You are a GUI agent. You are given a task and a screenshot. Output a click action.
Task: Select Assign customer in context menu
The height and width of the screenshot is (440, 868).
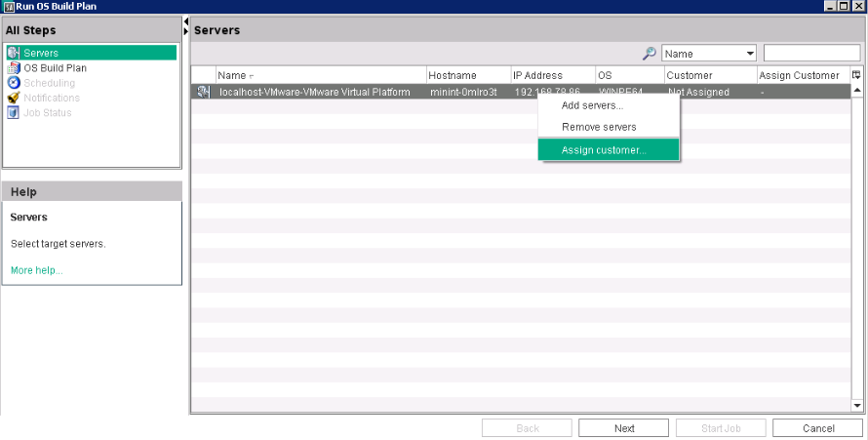[604, 150]
